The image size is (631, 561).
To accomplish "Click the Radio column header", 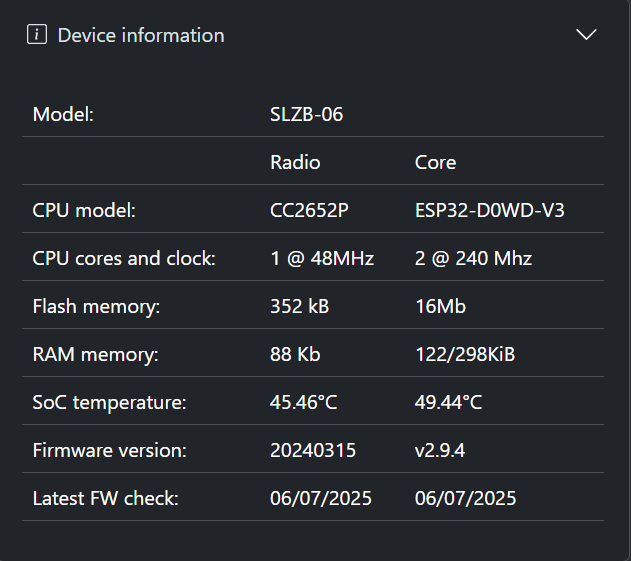I will click(295, 162).
